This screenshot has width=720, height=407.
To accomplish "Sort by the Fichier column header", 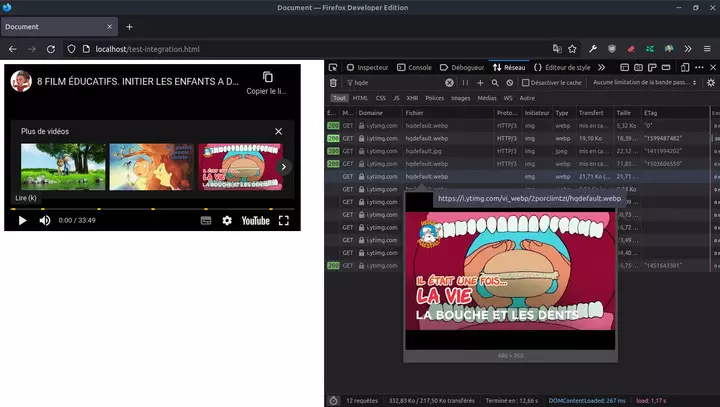I will (x=448, y=113).
